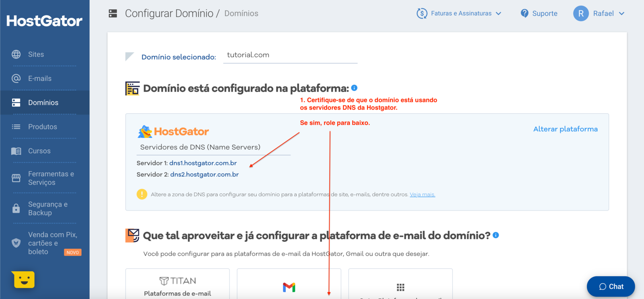This screenshot has width=644, height=299.
Task: Click the Faturas e Assinaturas dollar icon
Action: (x=422, y=13)
